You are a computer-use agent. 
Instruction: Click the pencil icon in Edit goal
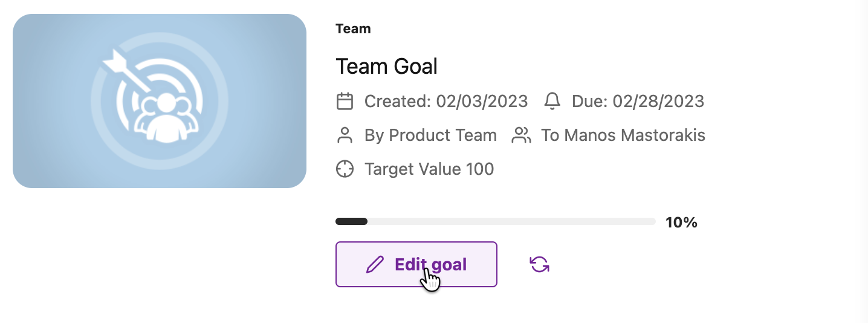coord(375,264)
